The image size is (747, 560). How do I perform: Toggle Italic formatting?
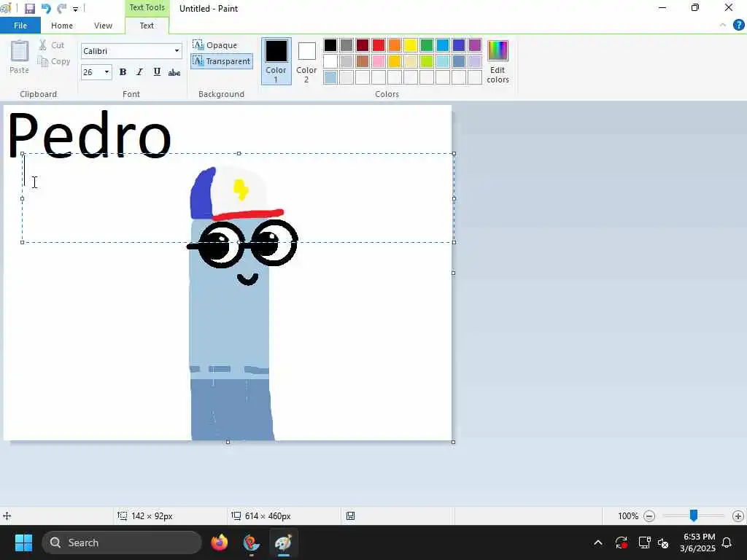tap(139, 72)
